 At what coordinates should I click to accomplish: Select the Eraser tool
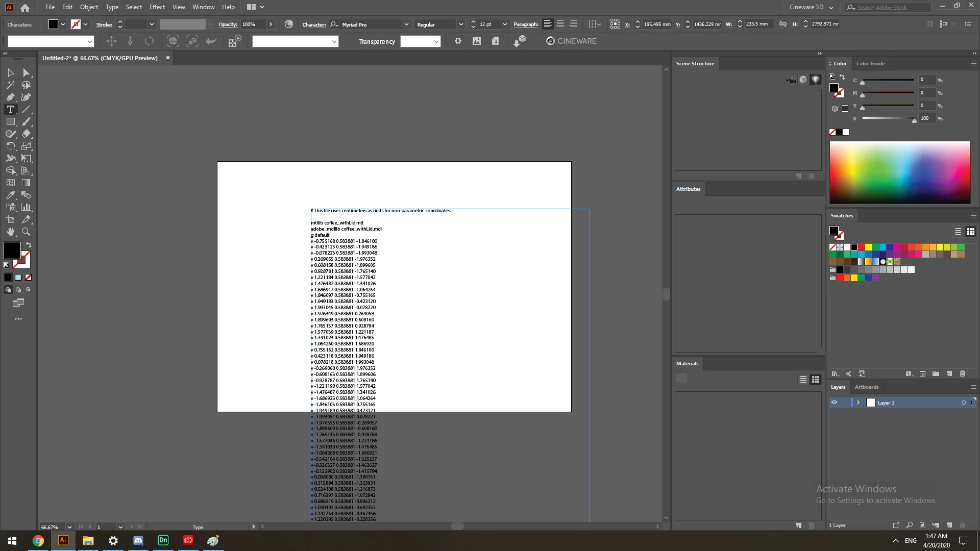pyautogui.click(x=27, y=134)
